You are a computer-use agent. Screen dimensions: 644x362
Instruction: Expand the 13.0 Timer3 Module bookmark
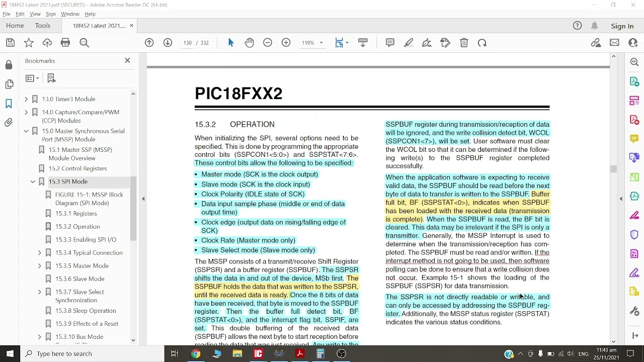click(26, 99)
